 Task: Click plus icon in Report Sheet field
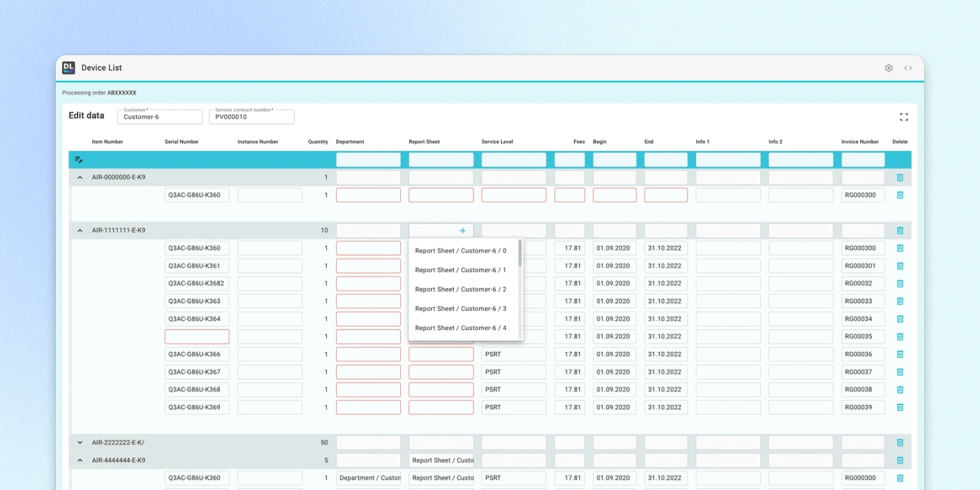point(463,231)
